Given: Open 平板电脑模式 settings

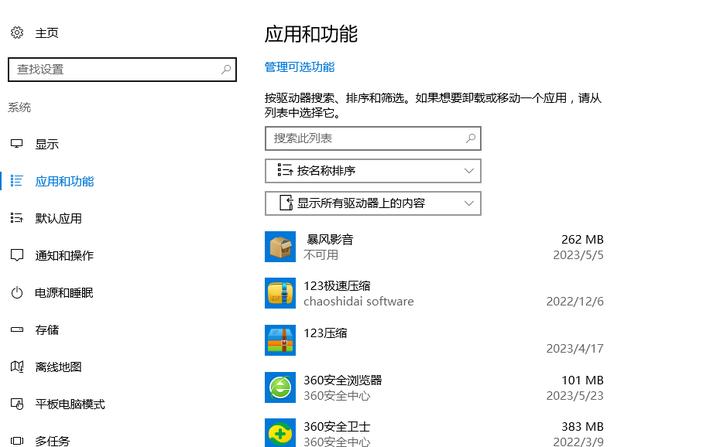Looking at the screenshot, I should point(70,404).
